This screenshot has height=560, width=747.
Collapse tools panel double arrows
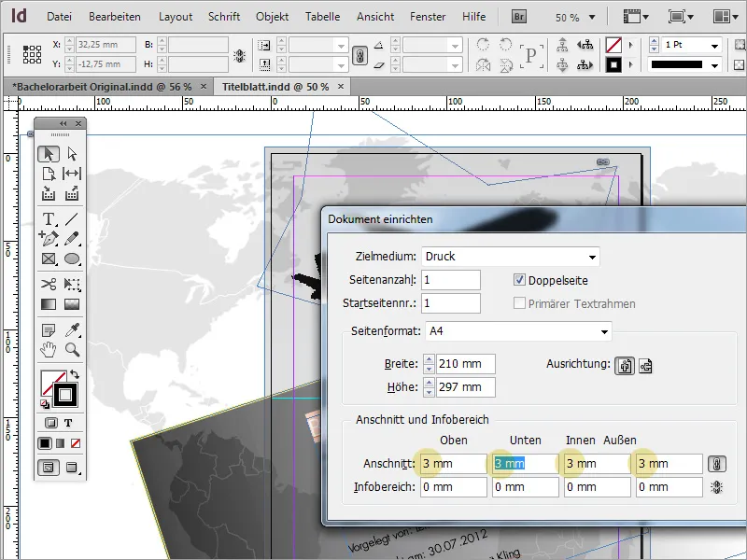tap(63, 124)
